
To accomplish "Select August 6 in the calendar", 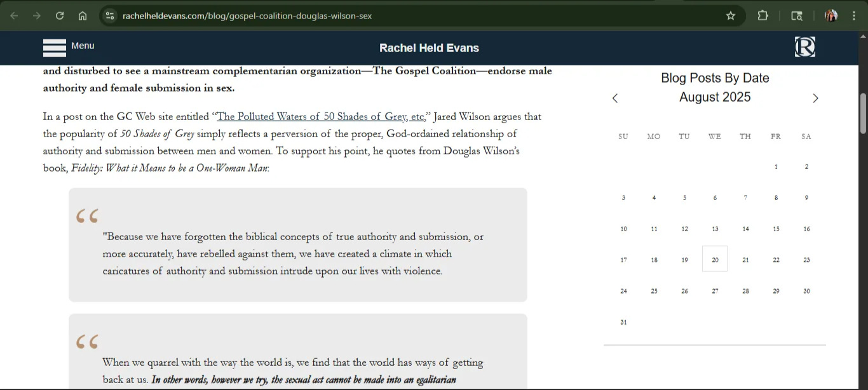I will pos(715,198).
